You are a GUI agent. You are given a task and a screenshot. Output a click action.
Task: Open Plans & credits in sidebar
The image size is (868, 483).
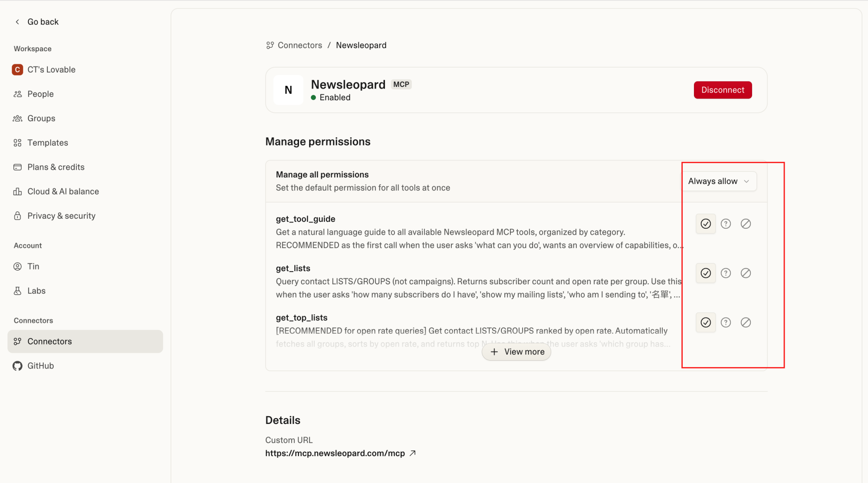tap(56, 167)
